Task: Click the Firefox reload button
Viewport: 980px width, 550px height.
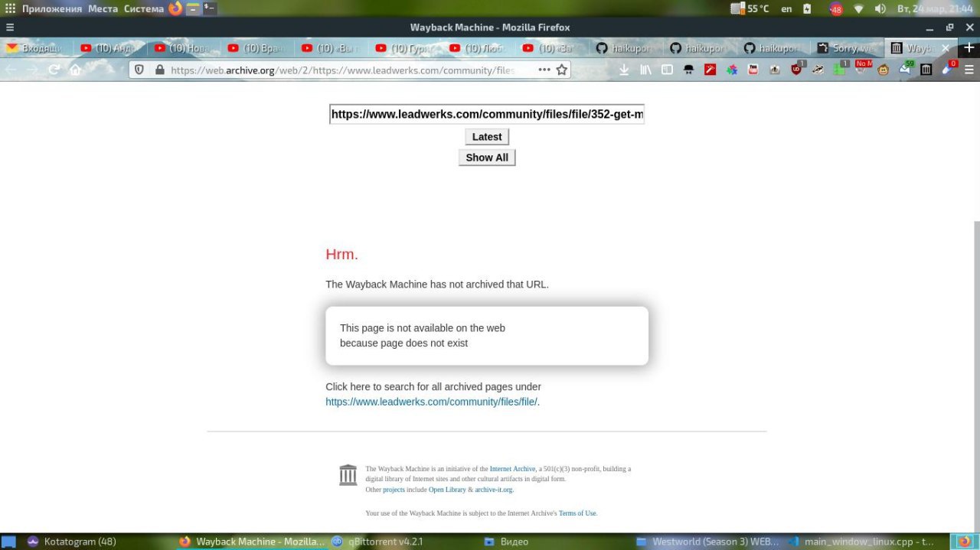Action: click(x=54, y=70)
